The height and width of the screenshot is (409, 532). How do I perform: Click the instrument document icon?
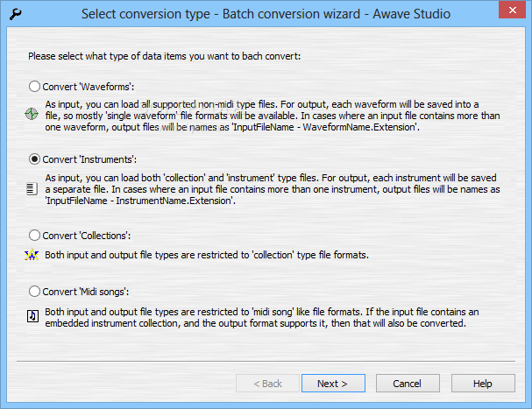tap(32, 188)
